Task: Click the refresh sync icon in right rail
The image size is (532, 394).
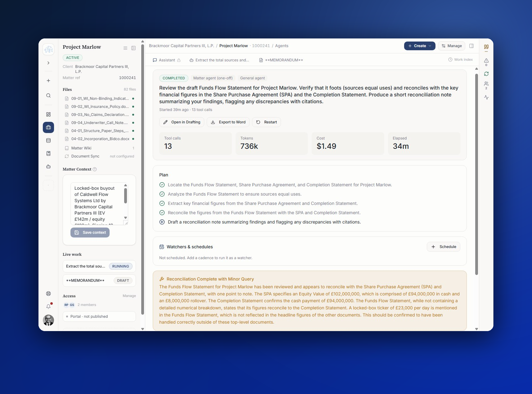Action: 486,74
